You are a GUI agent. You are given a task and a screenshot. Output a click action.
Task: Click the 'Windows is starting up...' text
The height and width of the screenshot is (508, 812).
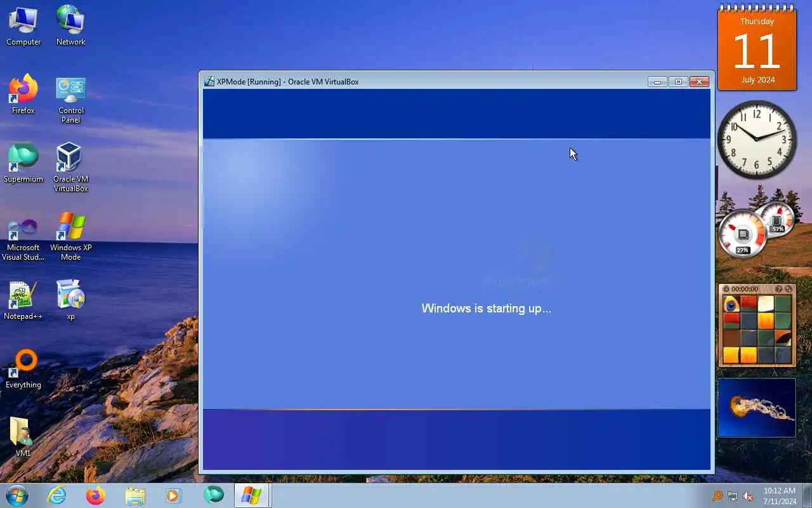tap(486, 309)
